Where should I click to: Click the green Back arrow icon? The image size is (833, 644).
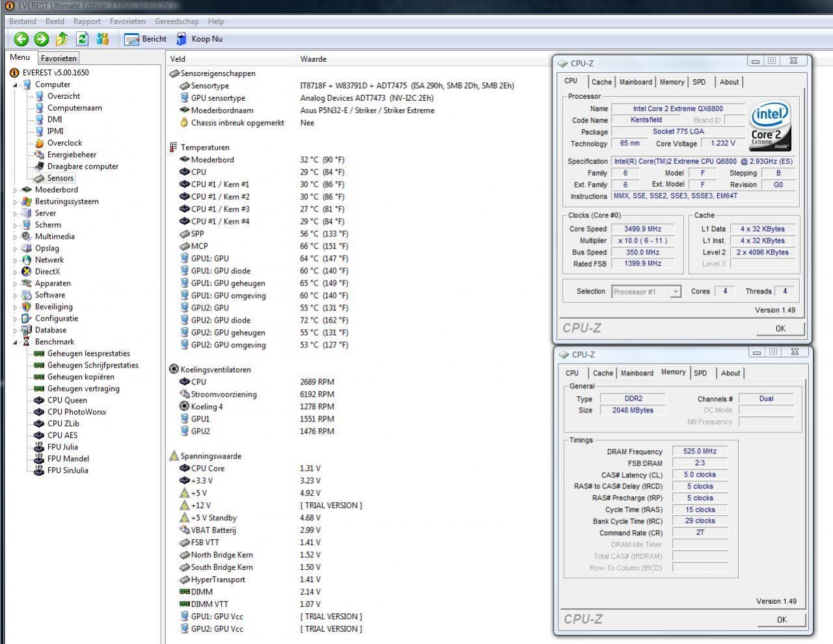tap(21, 39)
